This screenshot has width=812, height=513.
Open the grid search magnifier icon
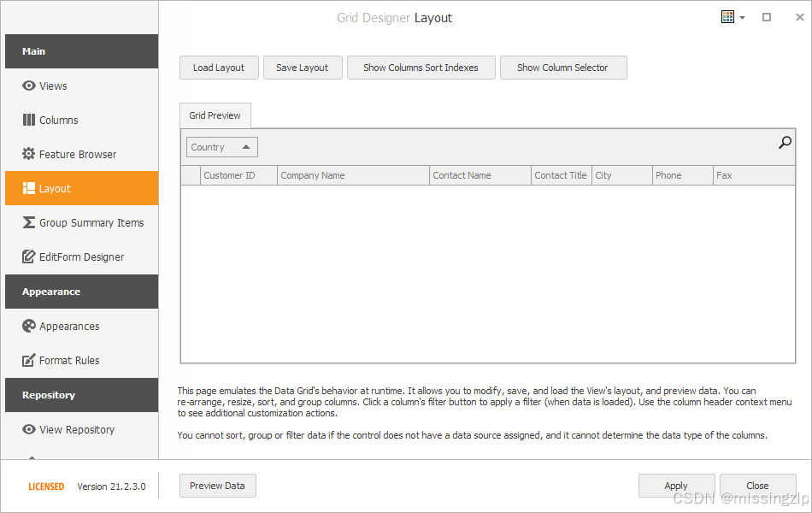785,143
